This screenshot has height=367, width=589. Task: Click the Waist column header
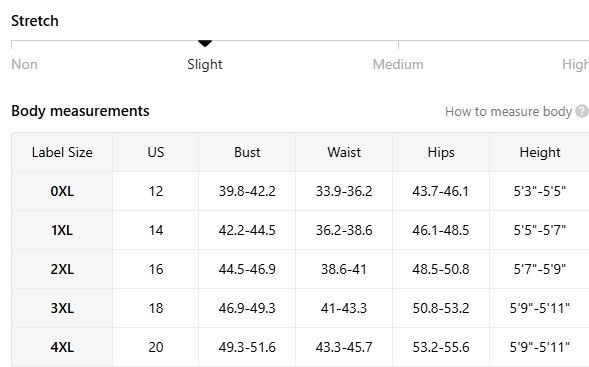pyautogui.click(x=344, y=152)
